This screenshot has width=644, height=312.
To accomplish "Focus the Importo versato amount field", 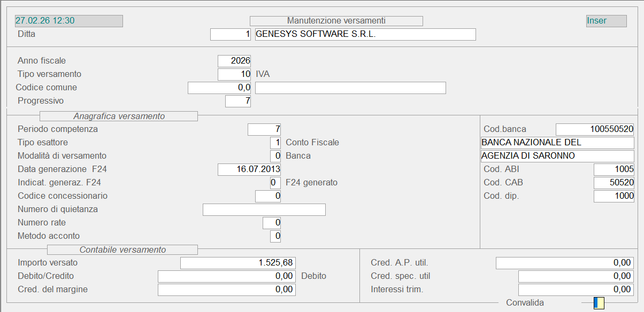I will coord(237,263).
